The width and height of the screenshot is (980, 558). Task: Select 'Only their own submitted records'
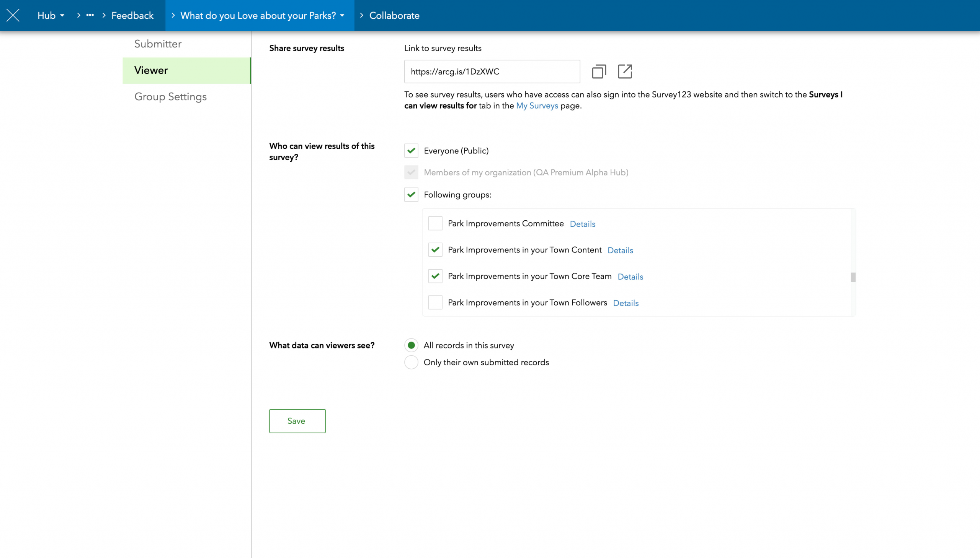tap(411, 362)
